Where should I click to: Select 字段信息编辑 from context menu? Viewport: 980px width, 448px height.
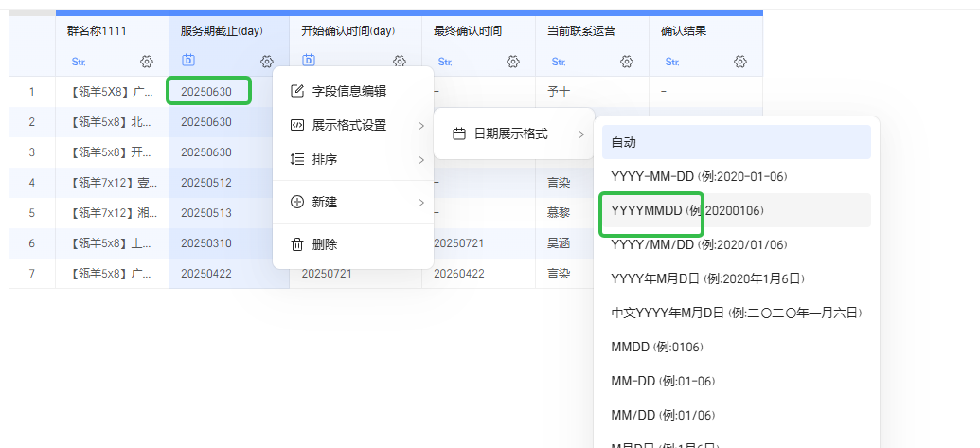348,91
